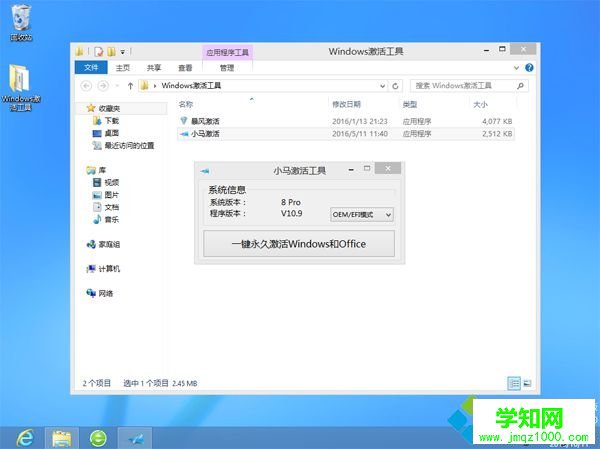600x449 pixels.
Task: Expand the address bar history dropdown
Action: [382, 86]
